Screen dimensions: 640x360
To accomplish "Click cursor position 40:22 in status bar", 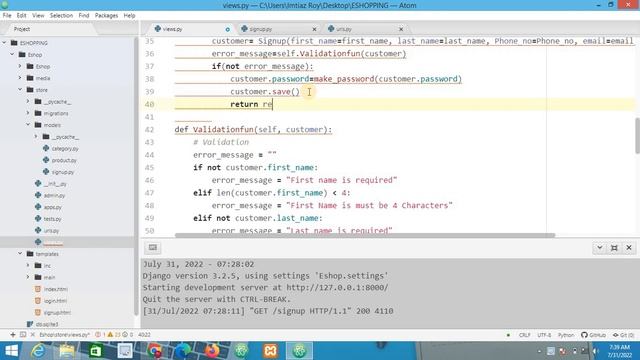I will [x=144, y=335].
